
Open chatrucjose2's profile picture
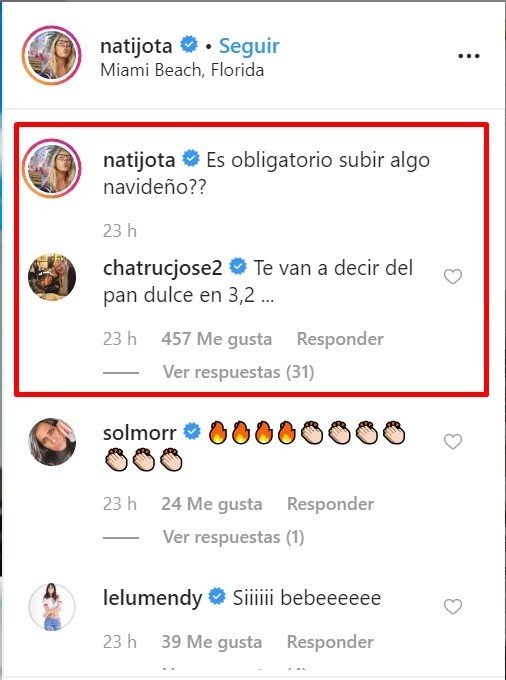pos(52,278)
